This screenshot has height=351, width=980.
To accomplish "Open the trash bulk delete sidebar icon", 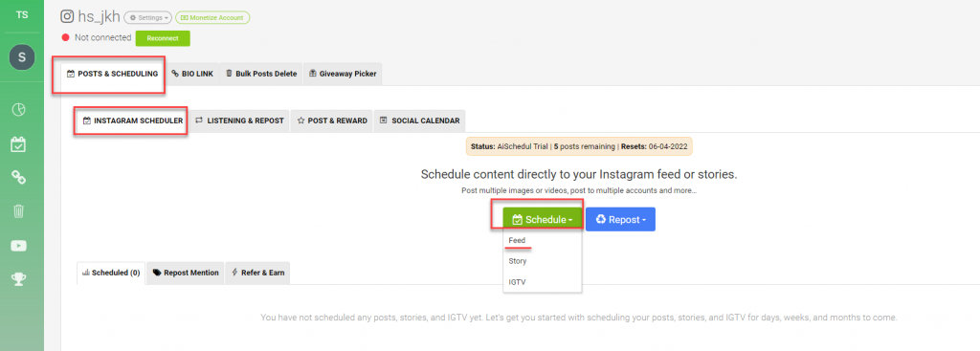I will pyautogui.click(x=19, y=211).
